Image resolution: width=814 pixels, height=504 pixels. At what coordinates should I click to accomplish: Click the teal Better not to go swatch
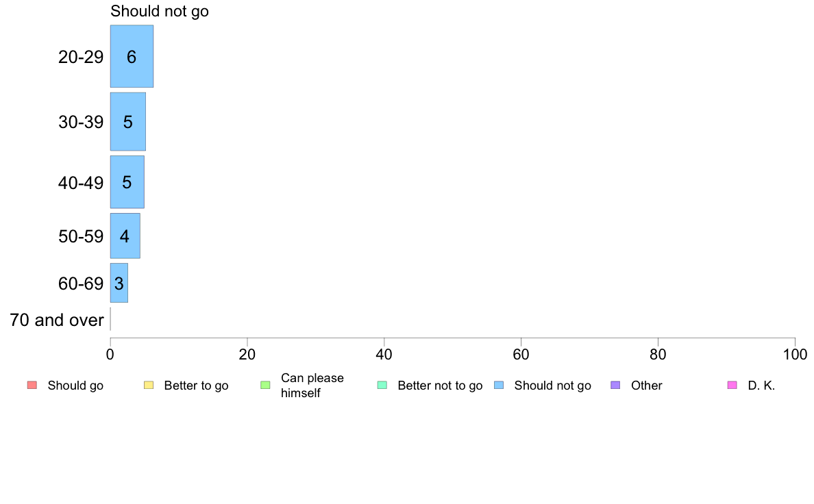pos(382,385)
